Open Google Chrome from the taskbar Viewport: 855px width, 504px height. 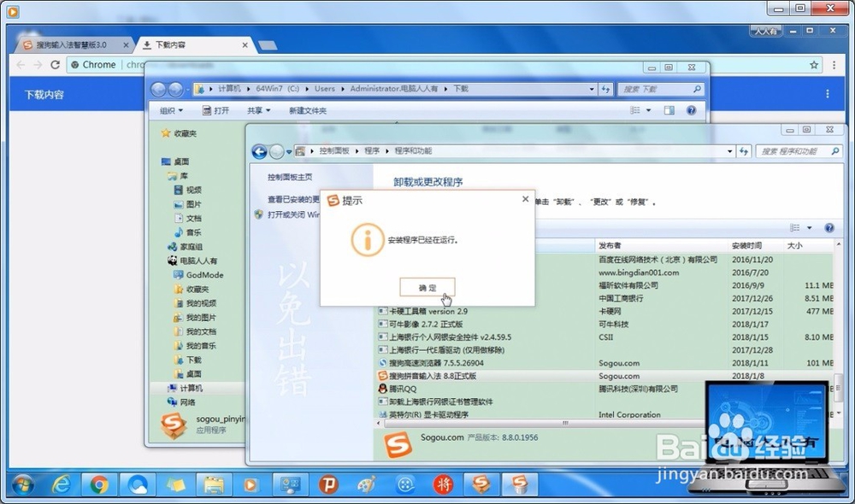99,483
